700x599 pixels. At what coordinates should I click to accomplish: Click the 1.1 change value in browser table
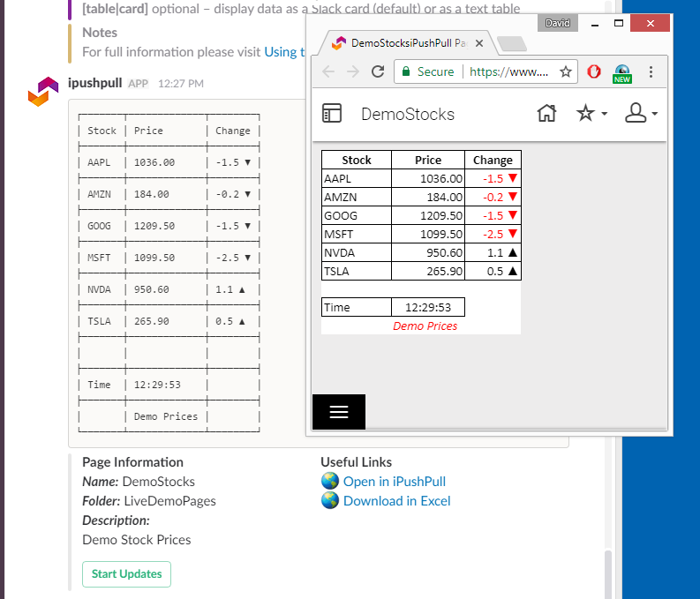[495, 253]
